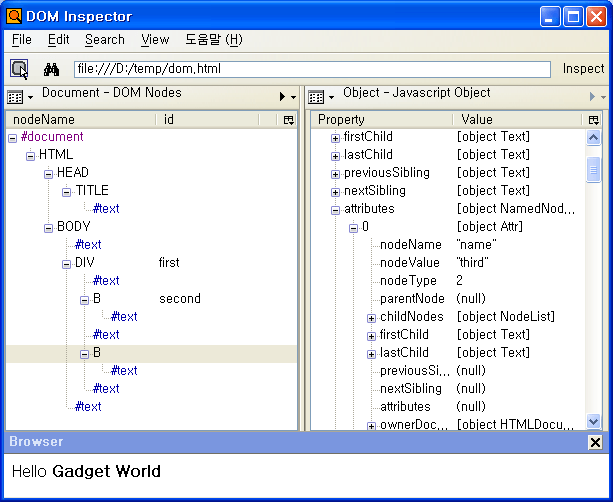Collapse the HEAD node in tree

(x=48, y=173)
